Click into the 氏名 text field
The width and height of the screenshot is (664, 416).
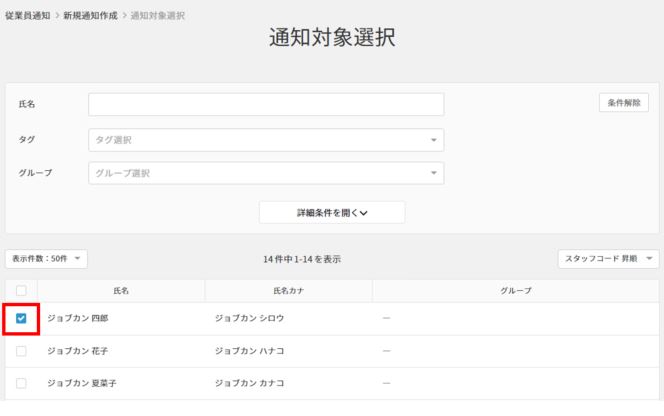(x=266, y=105)
